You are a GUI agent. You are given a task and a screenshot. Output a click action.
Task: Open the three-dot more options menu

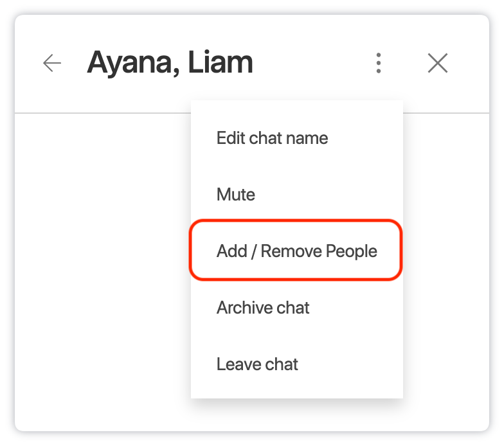379,63
